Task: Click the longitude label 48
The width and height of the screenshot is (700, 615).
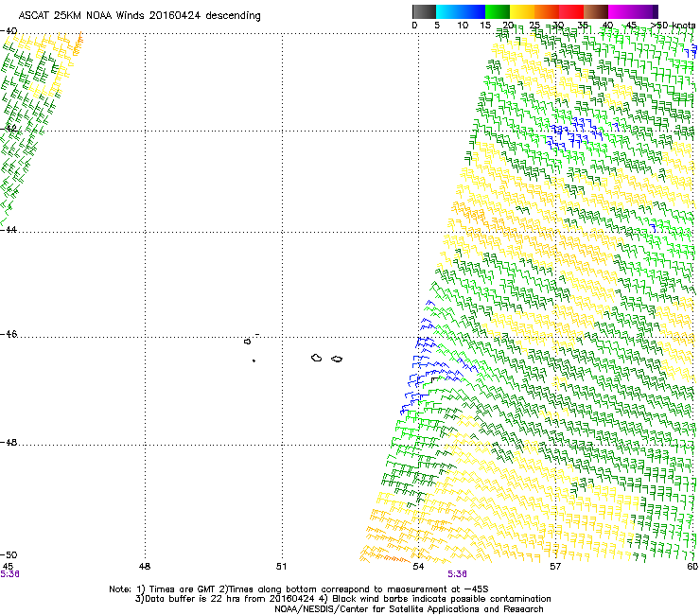Action: [x=145, y=567]
